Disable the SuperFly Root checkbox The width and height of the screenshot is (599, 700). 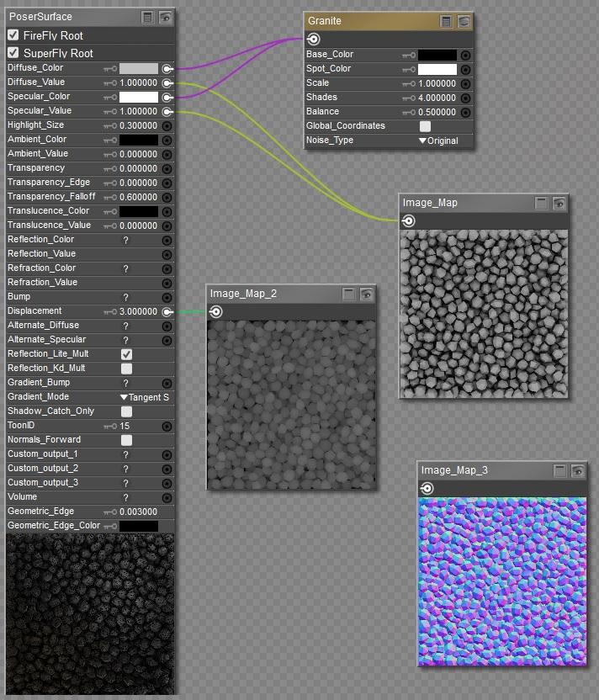click(13, 53)
